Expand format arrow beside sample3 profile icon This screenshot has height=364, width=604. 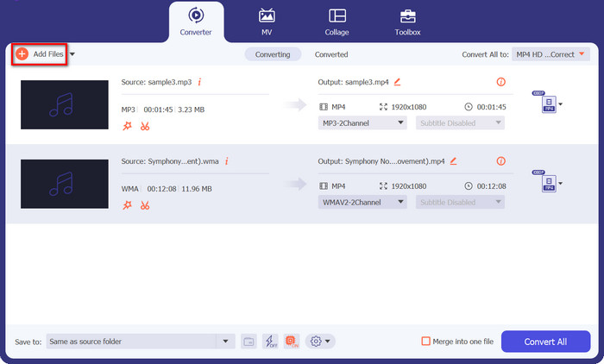point(561,104)
